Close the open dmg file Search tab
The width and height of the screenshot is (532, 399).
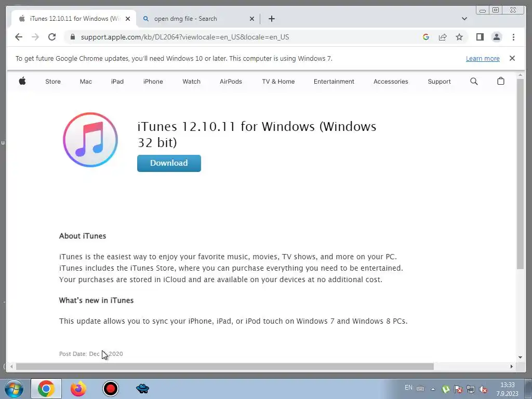252,19
